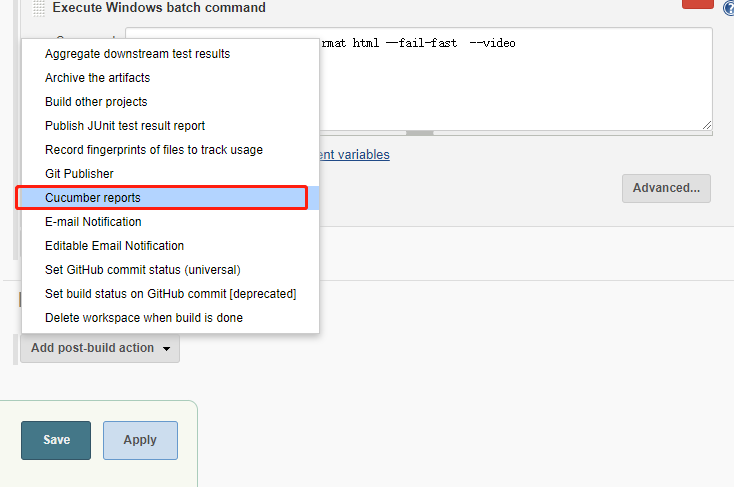
Task: Select E-mail Notification option
Action: coord(93,222)
